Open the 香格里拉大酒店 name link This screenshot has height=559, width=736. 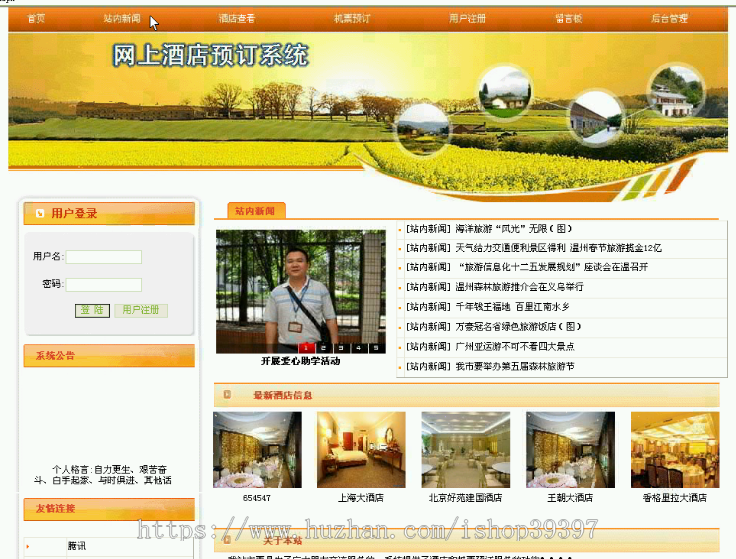tap(675, 498)
